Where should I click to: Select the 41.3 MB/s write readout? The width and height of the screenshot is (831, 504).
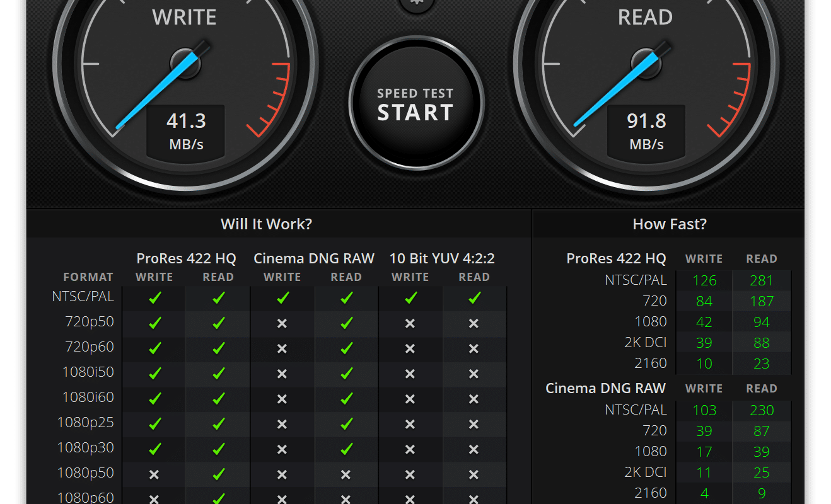[185, 131]
